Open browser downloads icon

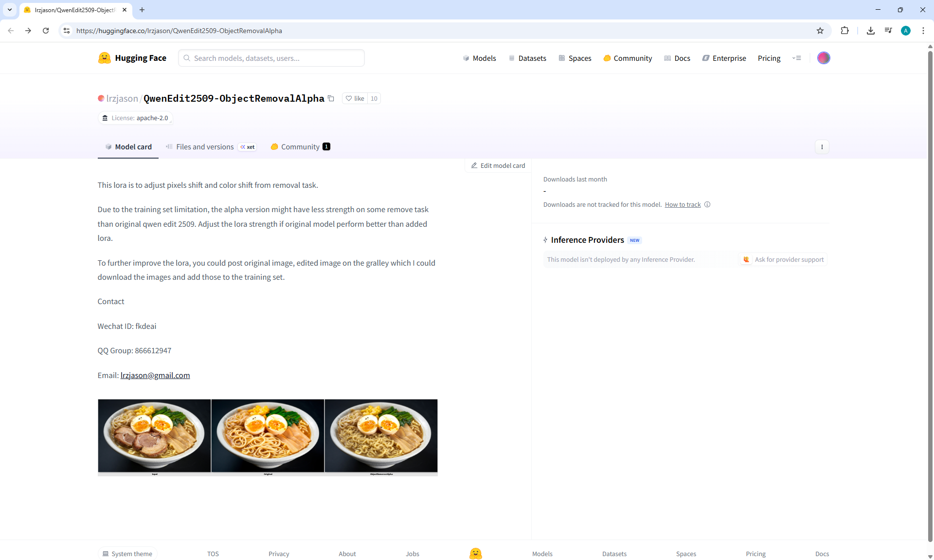(871, 31)
